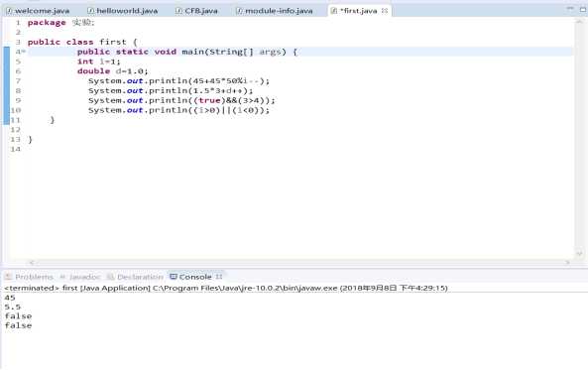Image resolution: width=588 pixels, height=370 pixels.
Task: Click the Java file icon on module-info.java tab
Action: pos(239,11)
